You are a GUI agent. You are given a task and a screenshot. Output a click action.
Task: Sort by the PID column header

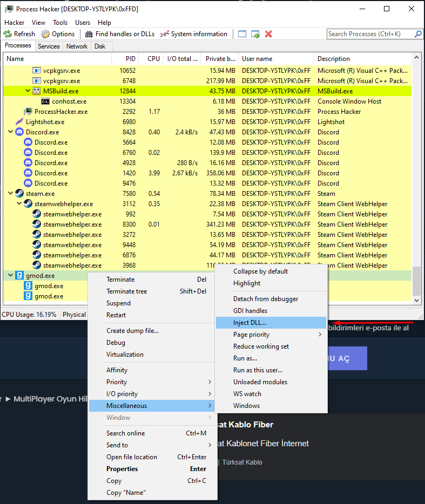(x=130, y=59)
